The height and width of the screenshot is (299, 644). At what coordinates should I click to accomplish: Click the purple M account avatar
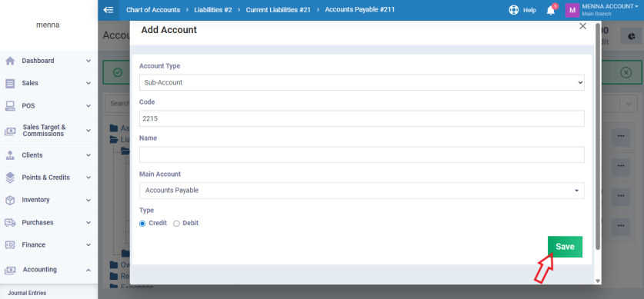pyautogui.click(x=572, y=10)
